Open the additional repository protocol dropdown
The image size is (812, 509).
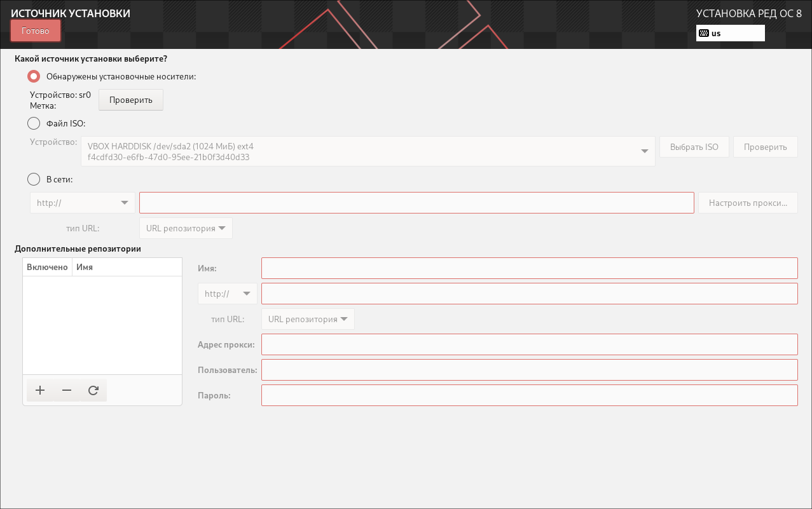tap(228, 294)
